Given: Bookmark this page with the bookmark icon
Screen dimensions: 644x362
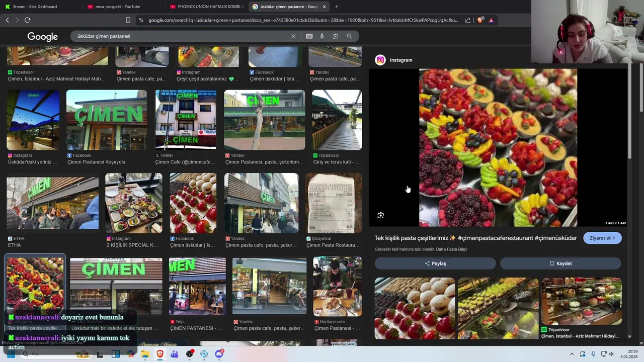Looking at the screenshot, I should click(x=128, y=20).
